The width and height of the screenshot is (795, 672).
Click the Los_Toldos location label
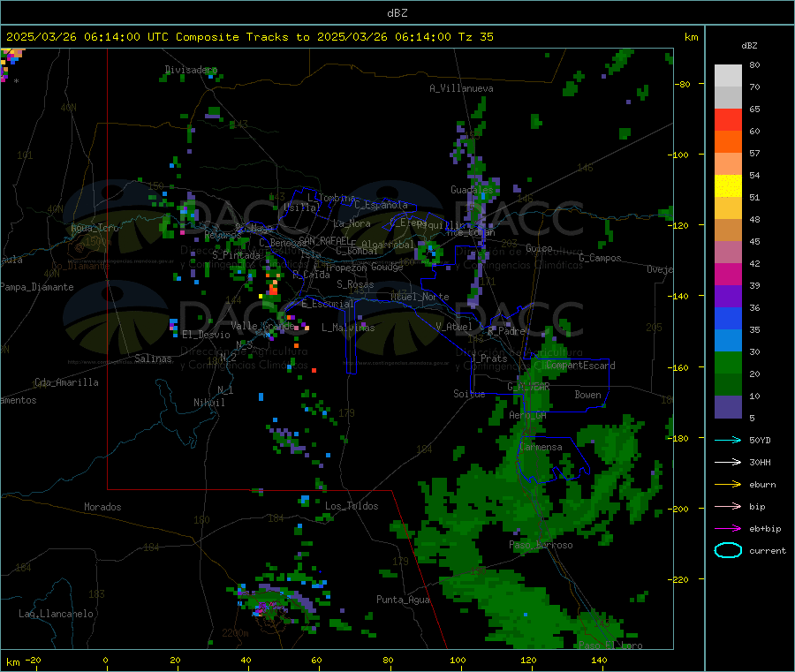(352, 506)
